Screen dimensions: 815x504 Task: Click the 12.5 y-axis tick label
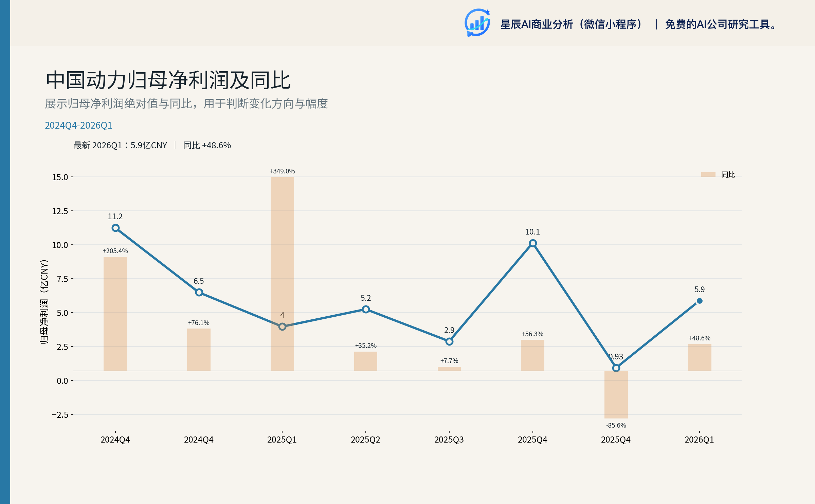pos(60,211)
